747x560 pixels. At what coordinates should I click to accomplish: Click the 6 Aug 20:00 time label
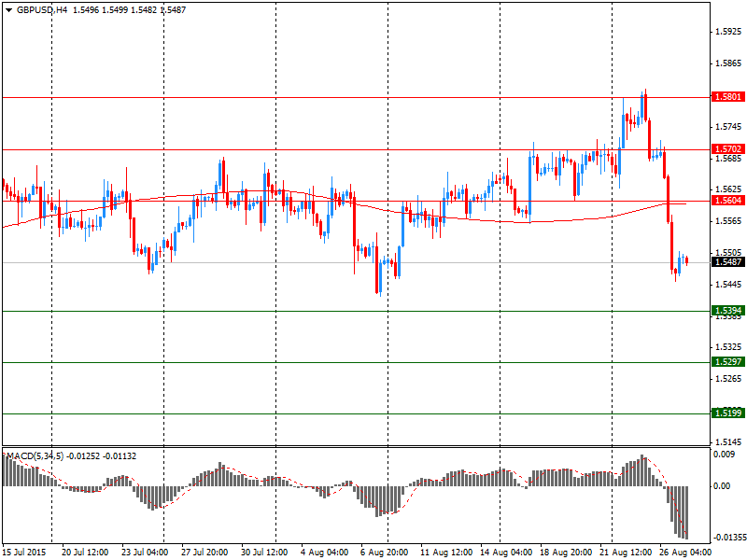(384, 553)
